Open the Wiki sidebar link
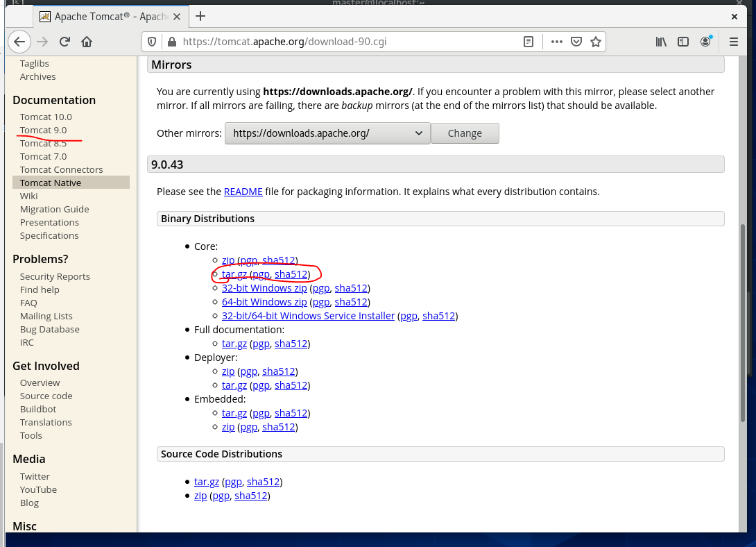This screenshot has width=756, height=547. [x=28, y=196]
